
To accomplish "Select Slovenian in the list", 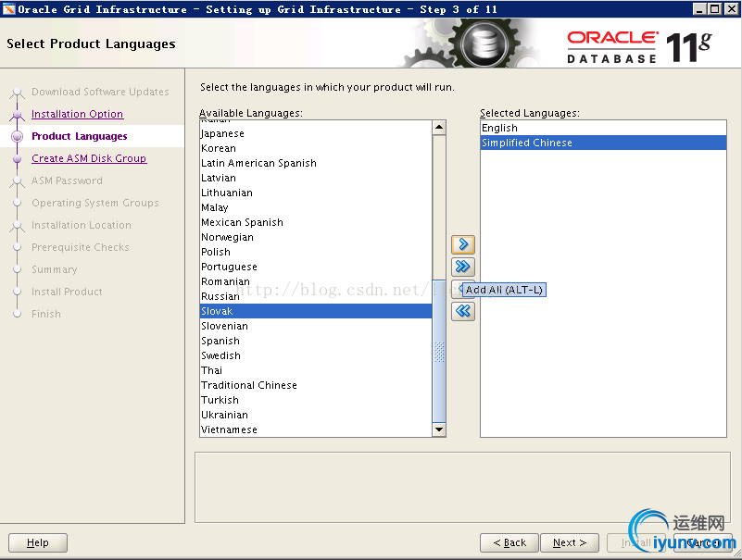I will [316, 327].
